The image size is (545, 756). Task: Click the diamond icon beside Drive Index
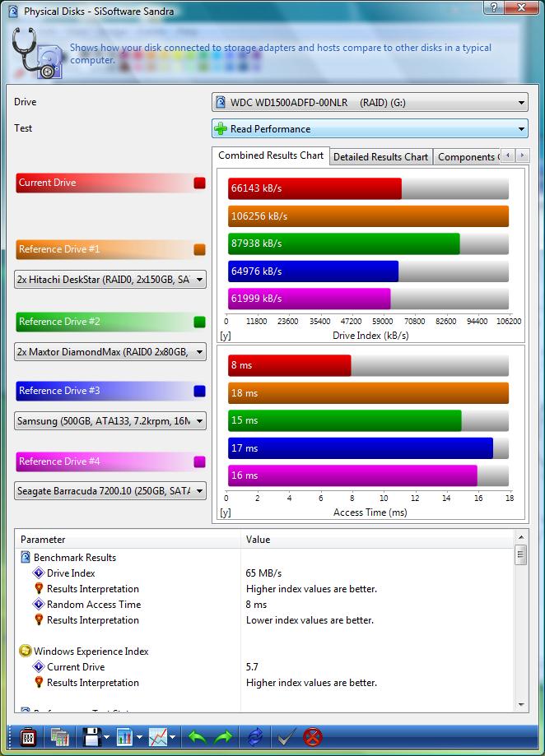39,573
